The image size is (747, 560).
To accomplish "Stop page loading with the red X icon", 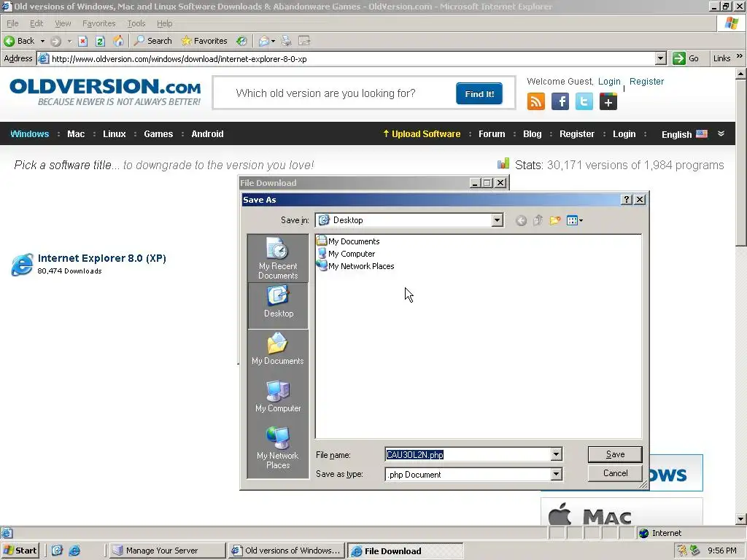I will [x=82, y=41].
